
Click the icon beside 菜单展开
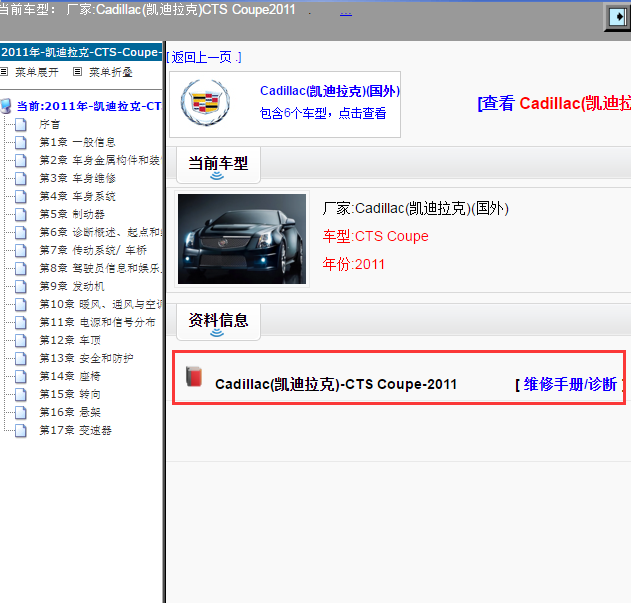[x=4, y=72]
